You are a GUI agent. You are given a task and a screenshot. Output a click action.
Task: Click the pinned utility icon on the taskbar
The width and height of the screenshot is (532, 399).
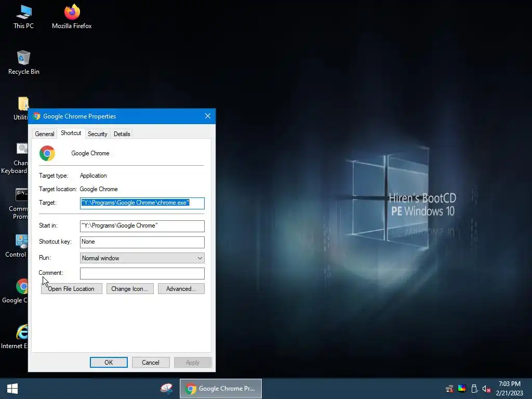coord(167,389)
